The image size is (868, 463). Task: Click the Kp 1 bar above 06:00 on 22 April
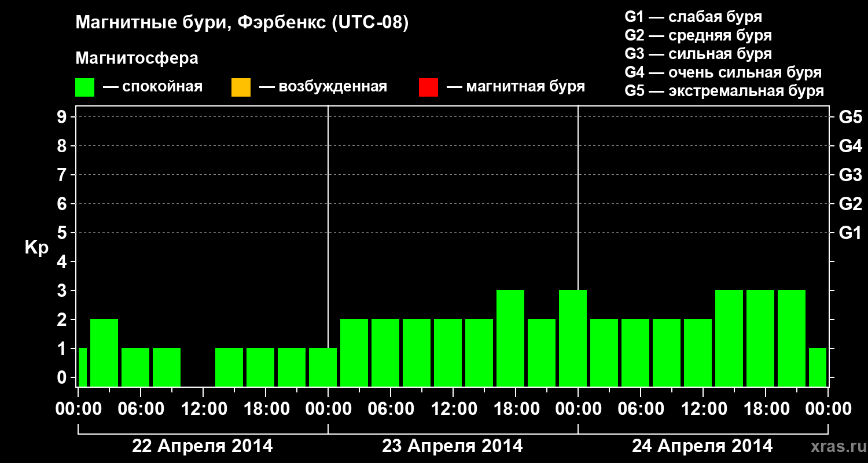point(135,367)
